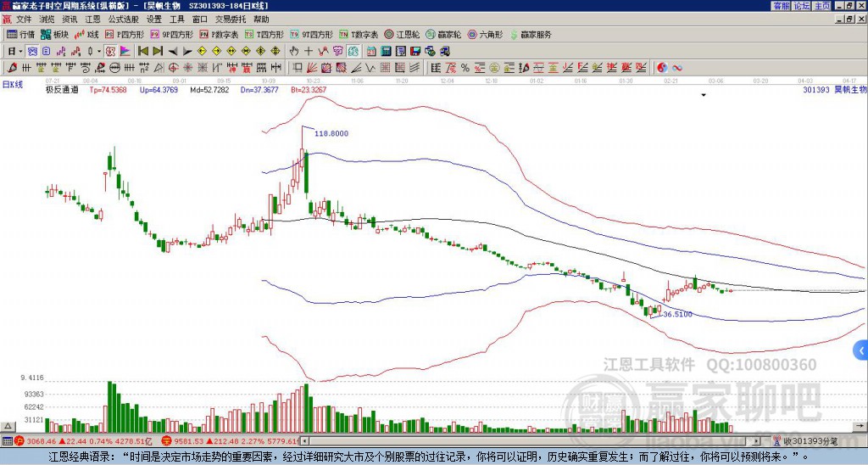Click the 日K线 label
This screenshot has height=465, width=868.
pos(13,85)
